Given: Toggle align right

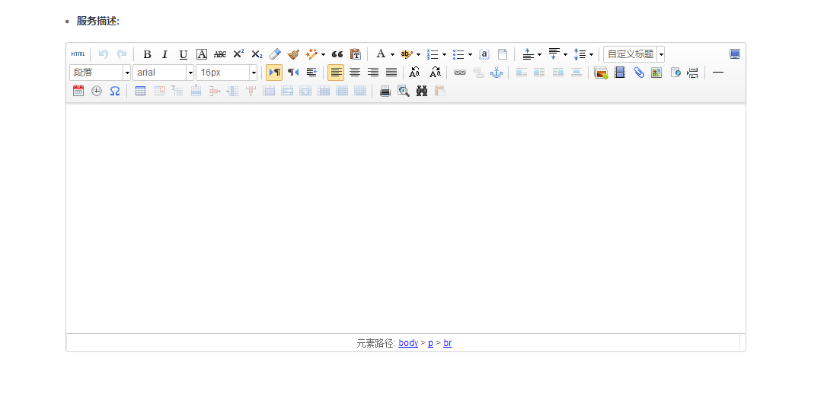Looking at the screenshot, I should click(x=373, y=72).
